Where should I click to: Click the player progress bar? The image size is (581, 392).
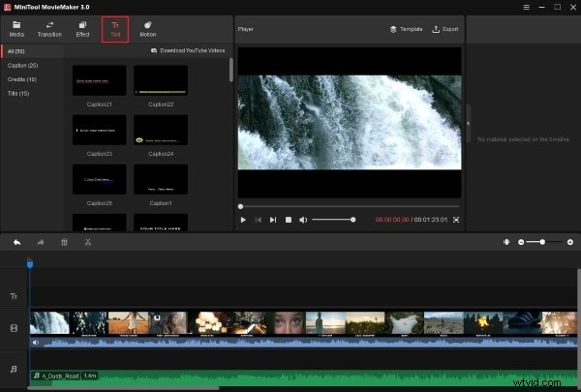350,206
